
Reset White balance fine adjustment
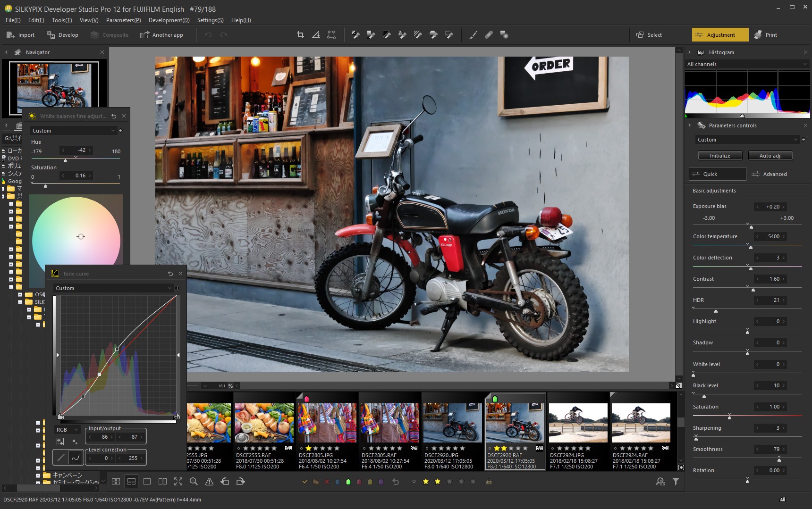tap(114, 116)
